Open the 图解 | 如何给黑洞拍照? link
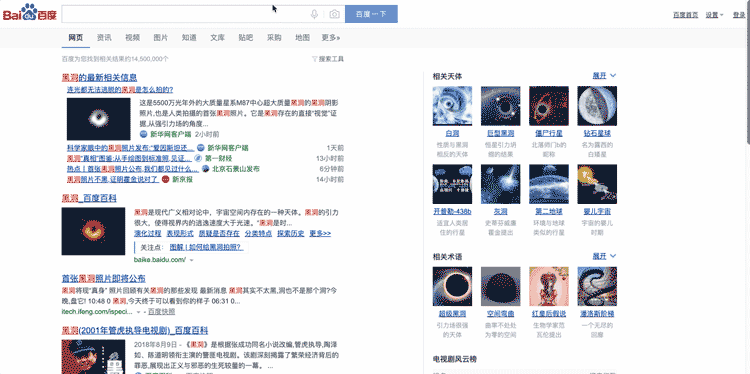Viewport: 750px width, 374px height. coord(207,248)
